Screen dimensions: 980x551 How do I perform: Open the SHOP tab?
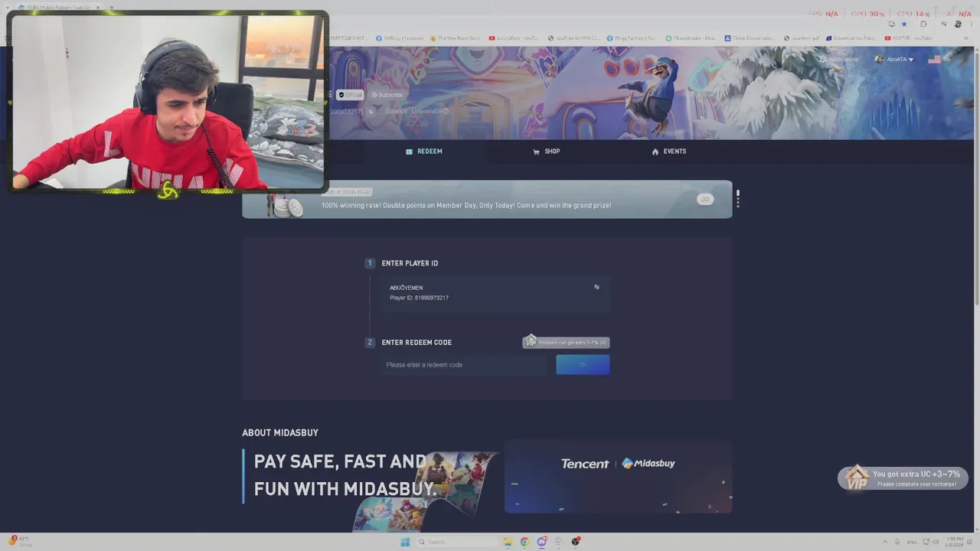547,152
